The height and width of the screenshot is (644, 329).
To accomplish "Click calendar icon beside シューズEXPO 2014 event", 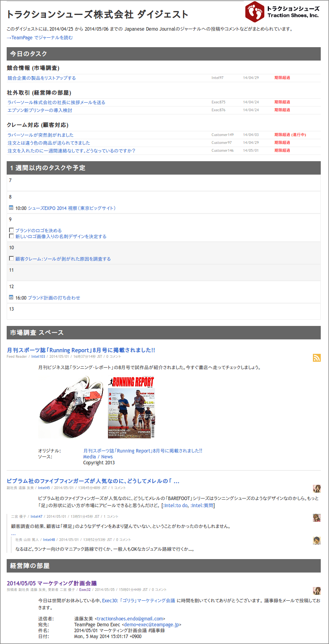I will pyautogui.click(x=11, y=208).
